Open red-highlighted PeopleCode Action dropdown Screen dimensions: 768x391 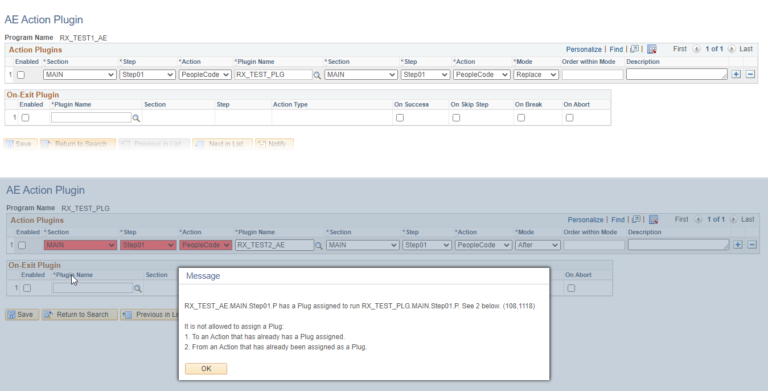(x=206, y=245)
